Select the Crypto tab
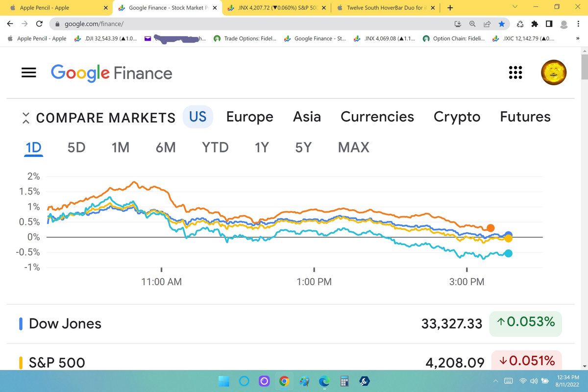This screenshot has width=588, height=392. (x=457, y=117)
